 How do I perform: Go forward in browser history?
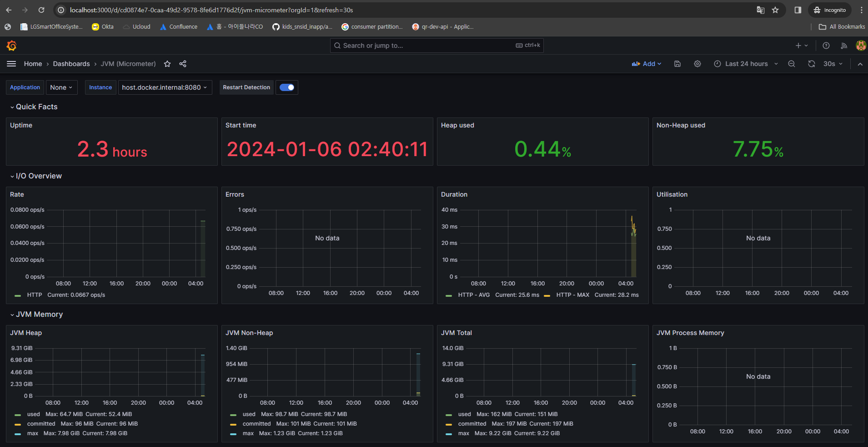click(25, 10)
